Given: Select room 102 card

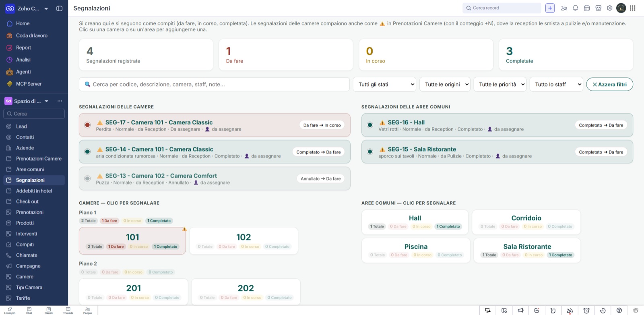Looking at the screenshot, I should point(244,241).
